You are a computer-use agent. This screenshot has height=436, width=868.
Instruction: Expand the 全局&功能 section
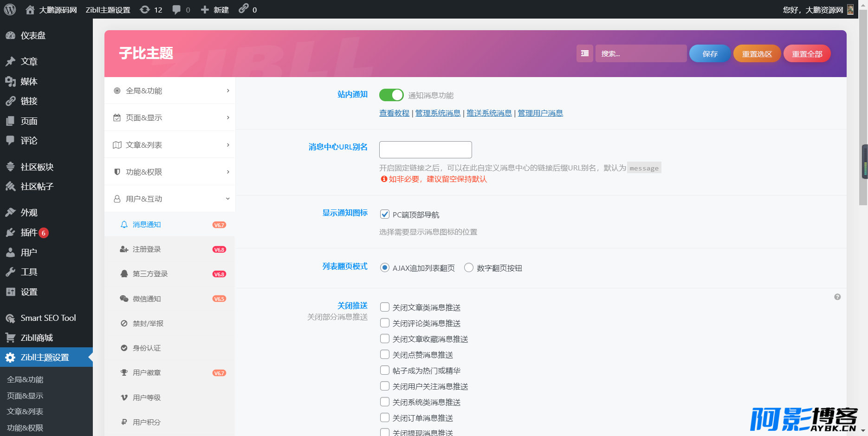pyautogui.click(x=170, y=91)
